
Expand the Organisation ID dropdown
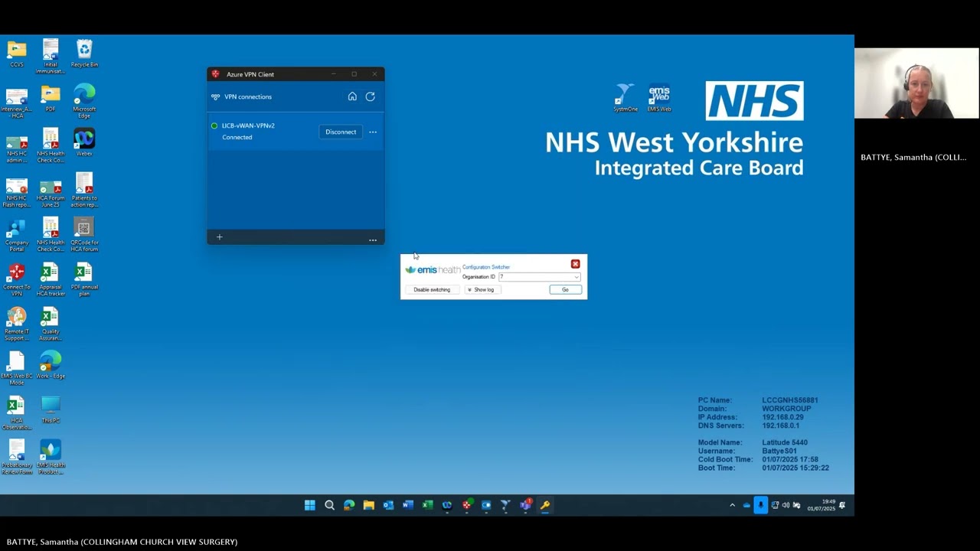pyautogui.click(x=577, y=277)
